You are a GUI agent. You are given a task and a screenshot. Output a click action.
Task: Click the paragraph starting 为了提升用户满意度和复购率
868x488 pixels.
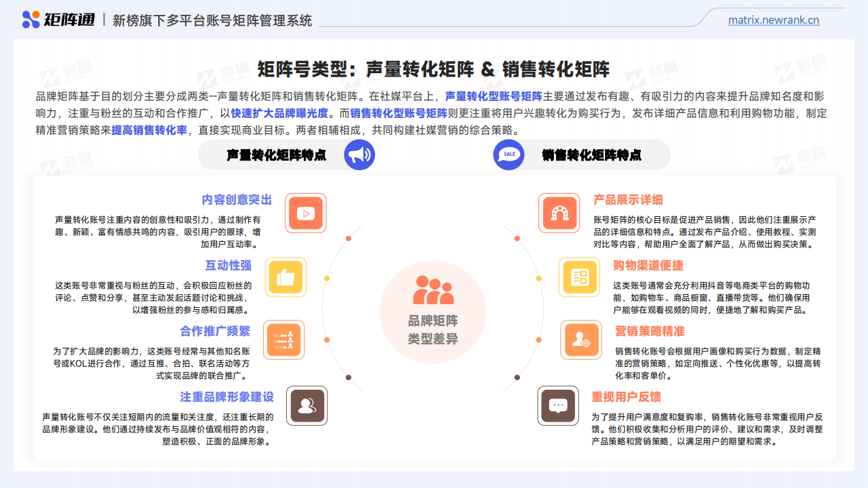point(707,429)
